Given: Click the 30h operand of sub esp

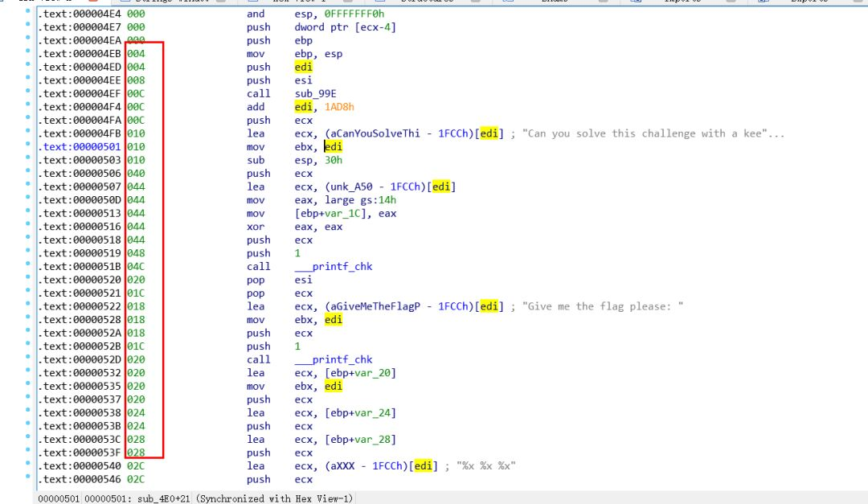Looking at the screenshot, I should [x=334, y=160].
